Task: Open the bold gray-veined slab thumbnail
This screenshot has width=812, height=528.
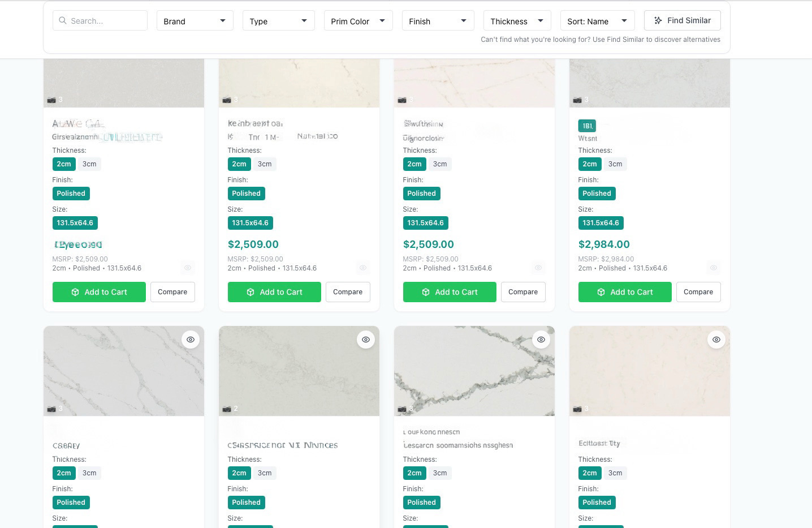Action: click(474, 371)
